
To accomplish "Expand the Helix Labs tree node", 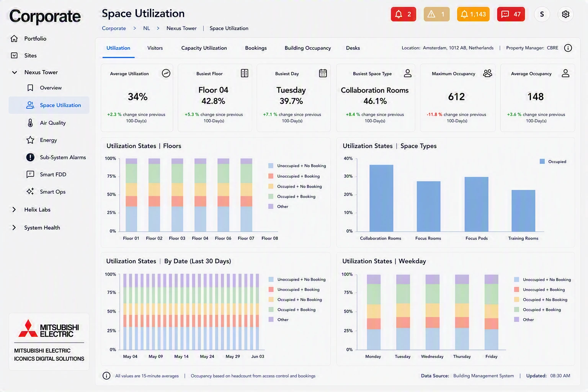I will 14,209.
